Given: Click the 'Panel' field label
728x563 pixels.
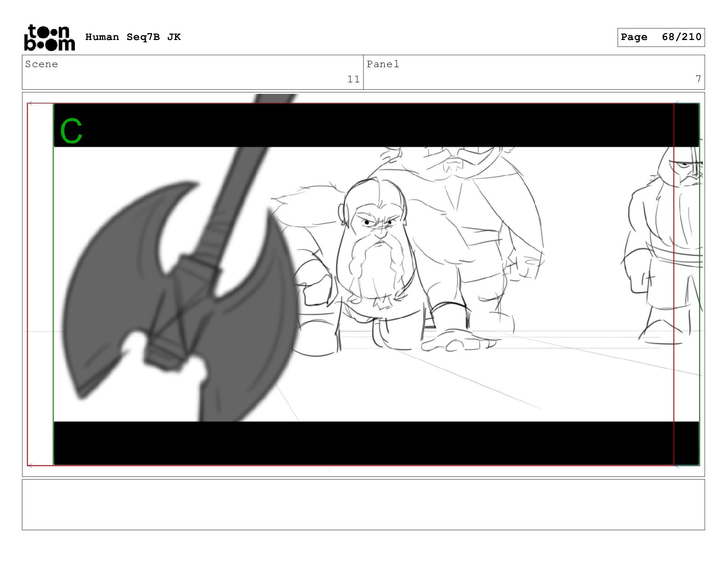Looking at the screenshot, I should 383,64.
